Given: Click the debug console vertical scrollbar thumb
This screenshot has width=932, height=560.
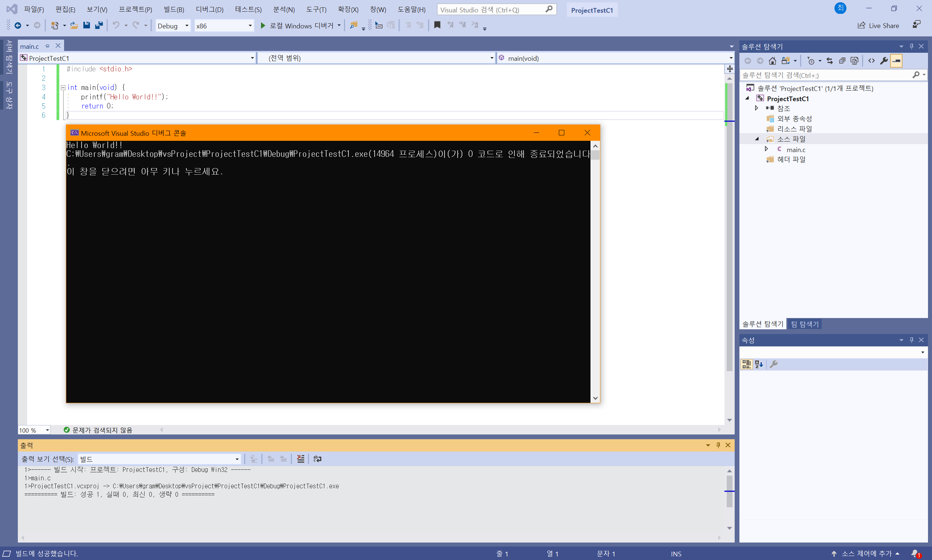Looking at the screenshot, I should [595, 155].
